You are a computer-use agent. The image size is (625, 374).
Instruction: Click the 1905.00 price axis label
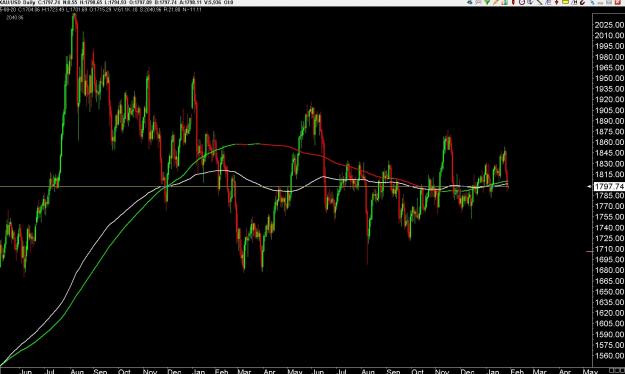point(609,110)
